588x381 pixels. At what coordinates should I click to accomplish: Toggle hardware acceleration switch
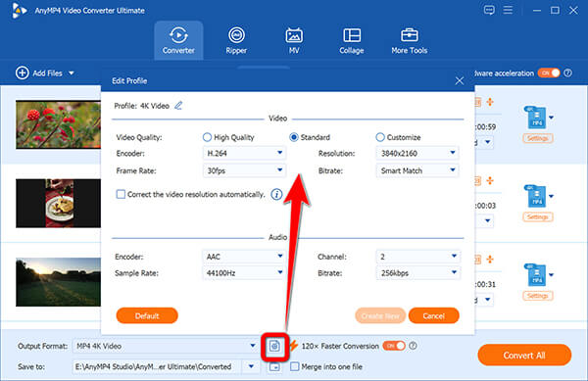(549, 72)
